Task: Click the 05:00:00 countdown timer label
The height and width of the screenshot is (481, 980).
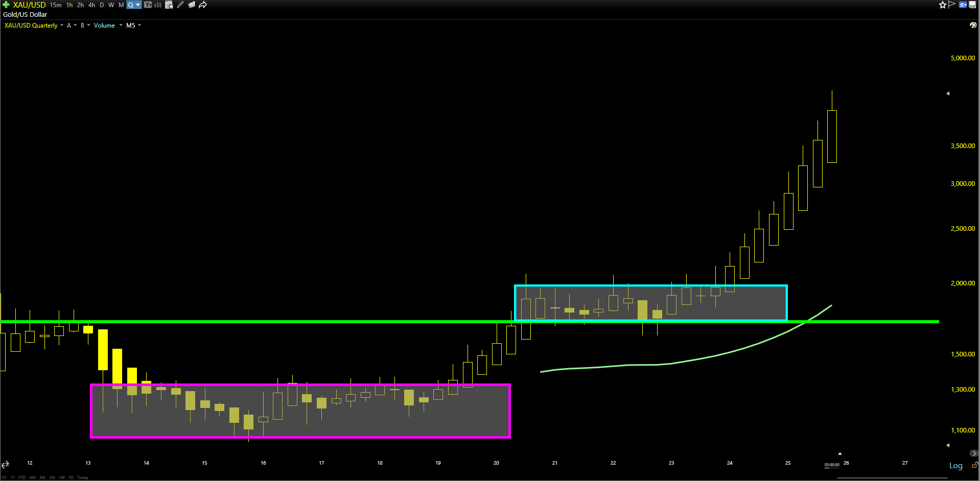Action: [832, 465]
